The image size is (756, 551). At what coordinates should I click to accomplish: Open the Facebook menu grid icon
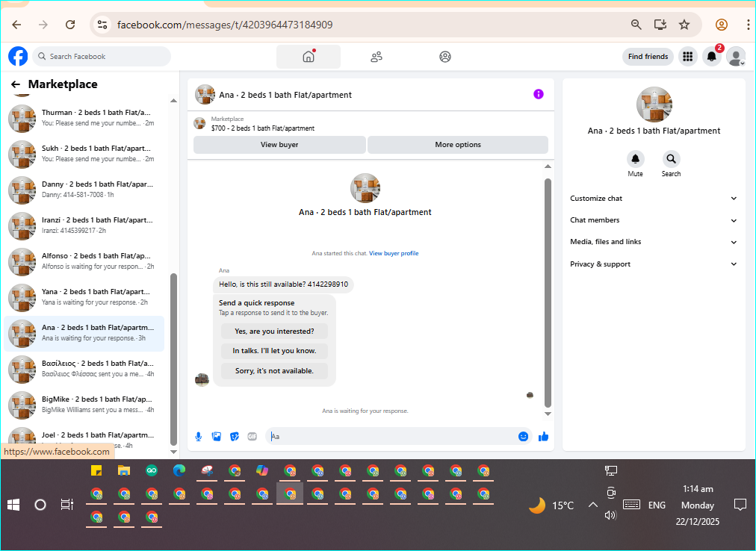coord(688,57)
